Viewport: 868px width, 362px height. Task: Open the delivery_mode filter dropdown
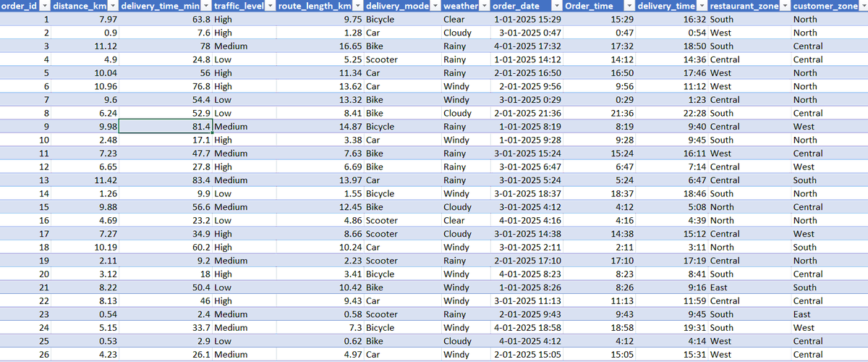pos(435,6)
